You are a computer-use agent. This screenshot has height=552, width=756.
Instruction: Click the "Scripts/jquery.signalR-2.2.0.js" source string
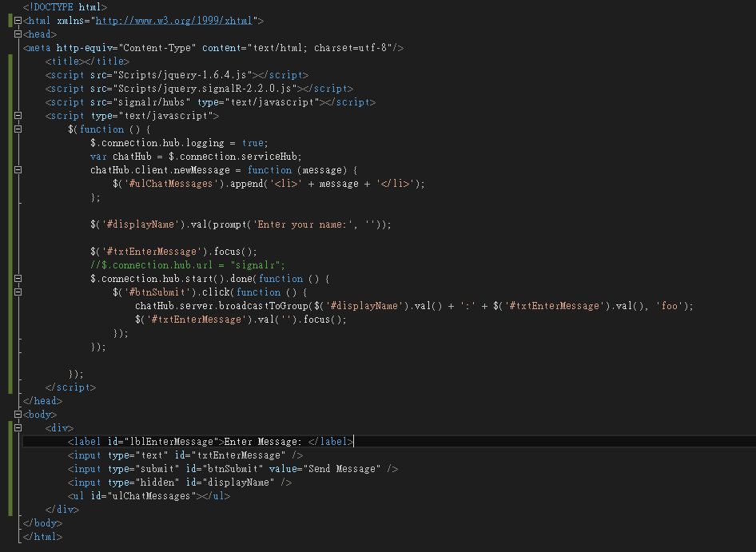coord(205,89)
